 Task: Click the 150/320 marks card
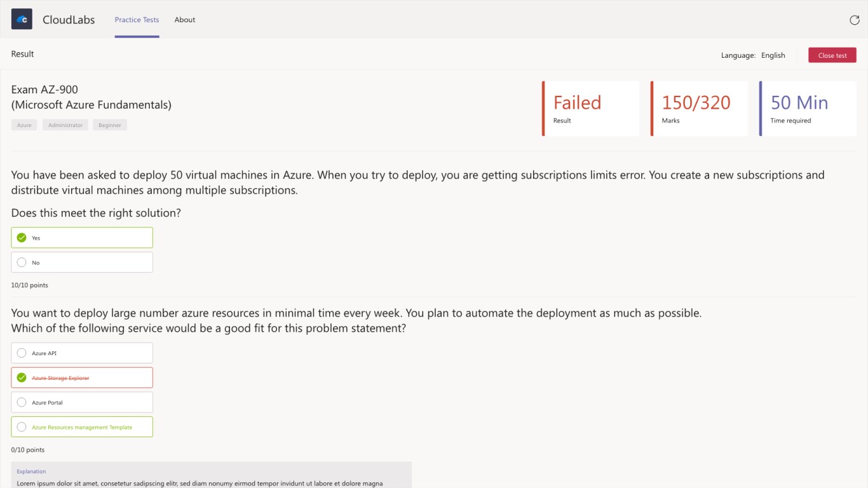point(700,109)
